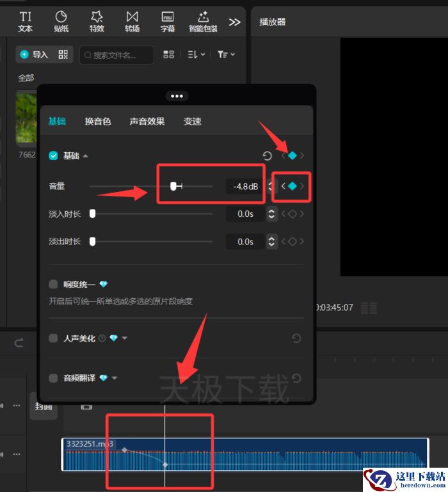The width and height of the screenshot is (448, 492).
Task: Click the 封面 cover button
Action: [x=44, y=407]
